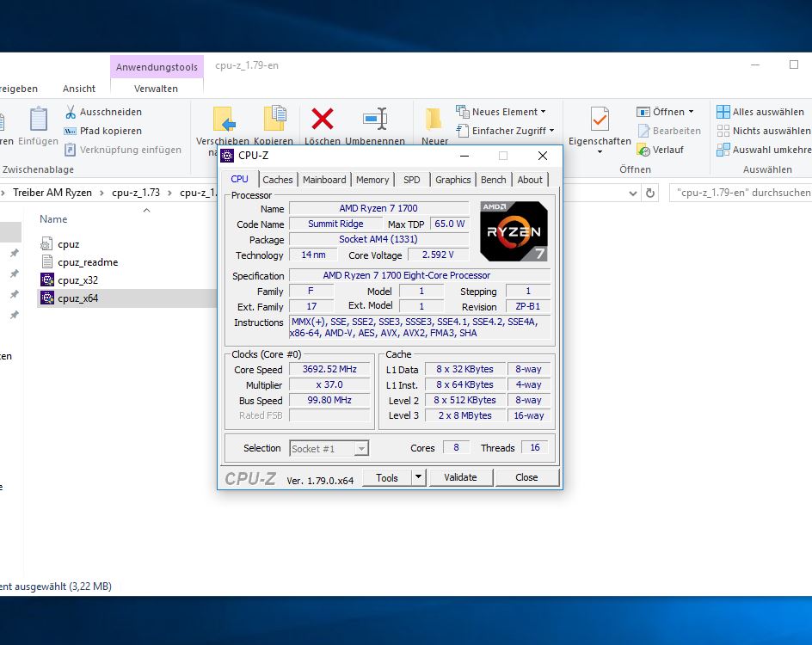812x645 pixels.
Task: Click the Core Voltage 2.592 V value
Action: (x=438, y=255)
